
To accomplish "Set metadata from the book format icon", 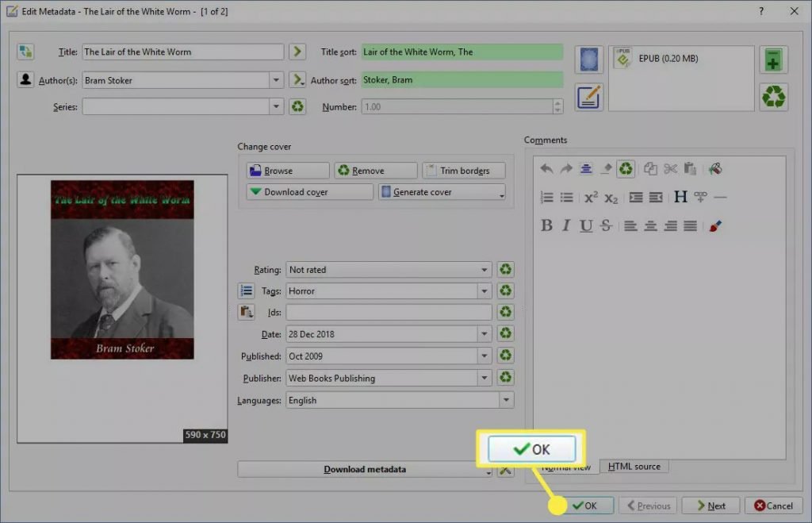I will (x=589, y=97).
